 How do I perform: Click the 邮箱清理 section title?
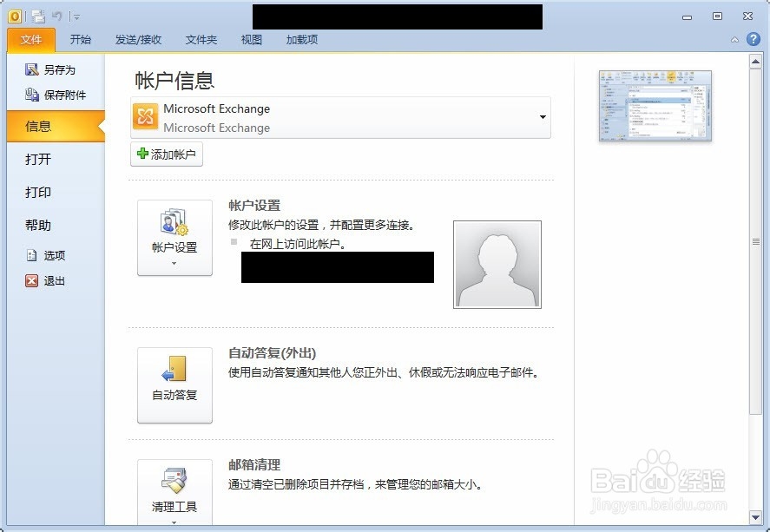tap(254, 464)
